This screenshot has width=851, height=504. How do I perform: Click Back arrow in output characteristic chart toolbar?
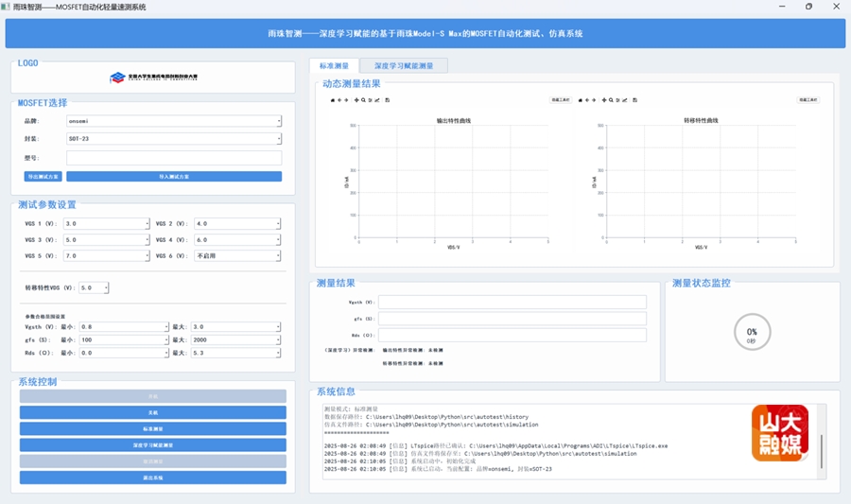click(x=339, y=100)
